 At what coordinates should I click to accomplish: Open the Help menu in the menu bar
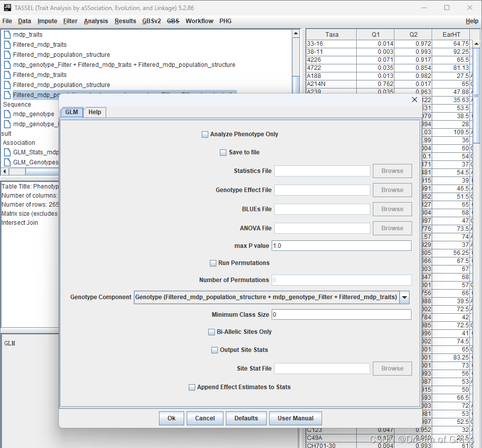click(472, 21)
